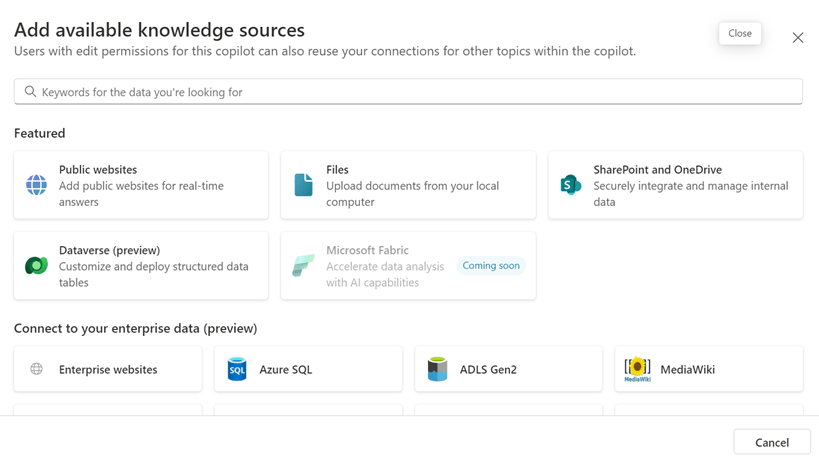
Task: Click the Enterprise websites globe icon
Action: coord(37,369)
